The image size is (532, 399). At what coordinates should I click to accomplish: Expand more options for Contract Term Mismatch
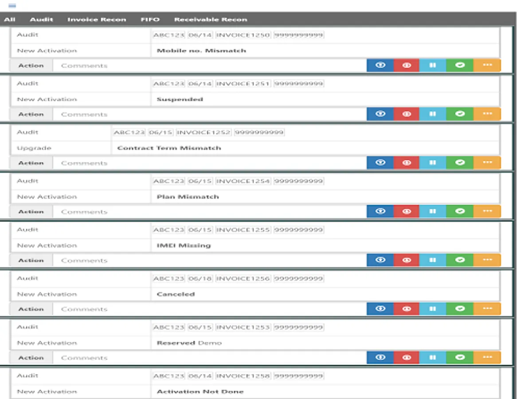point(487,163)
